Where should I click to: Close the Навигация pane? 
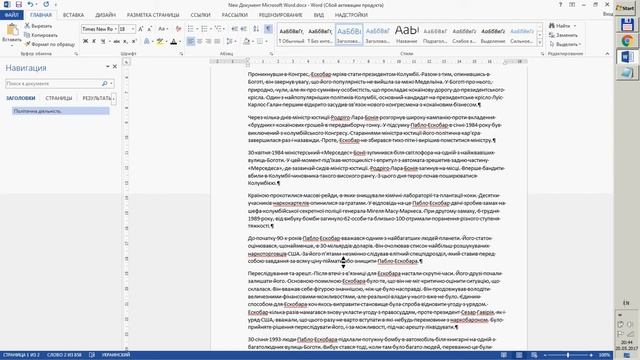(115, 66)
